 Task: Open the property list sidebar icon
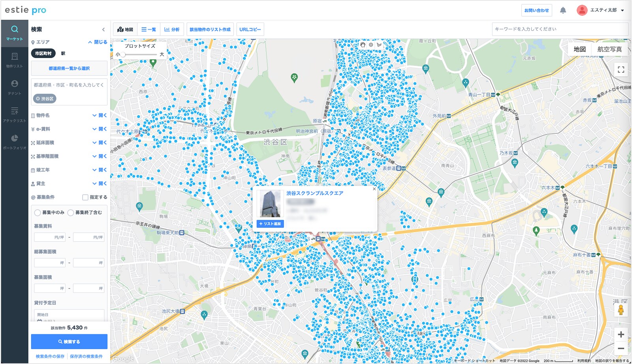click(15, 60)
